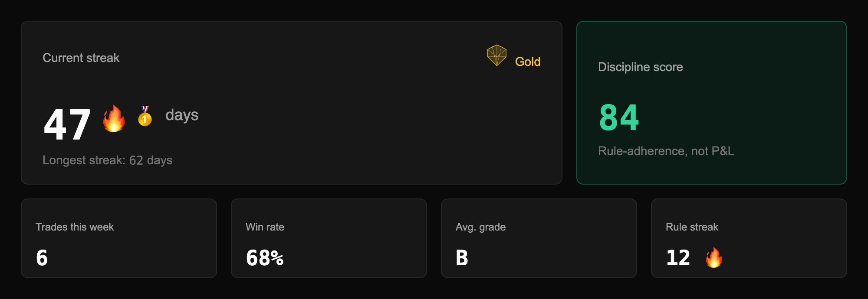The image size is (868, 299).
Task: Open the Discipline score card title
Action: pyautogui.click(x=641, y=67)
